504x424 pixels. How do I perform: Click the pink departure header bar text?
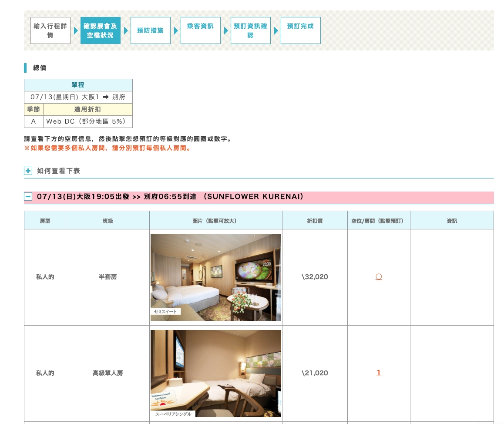pos(170,196)
